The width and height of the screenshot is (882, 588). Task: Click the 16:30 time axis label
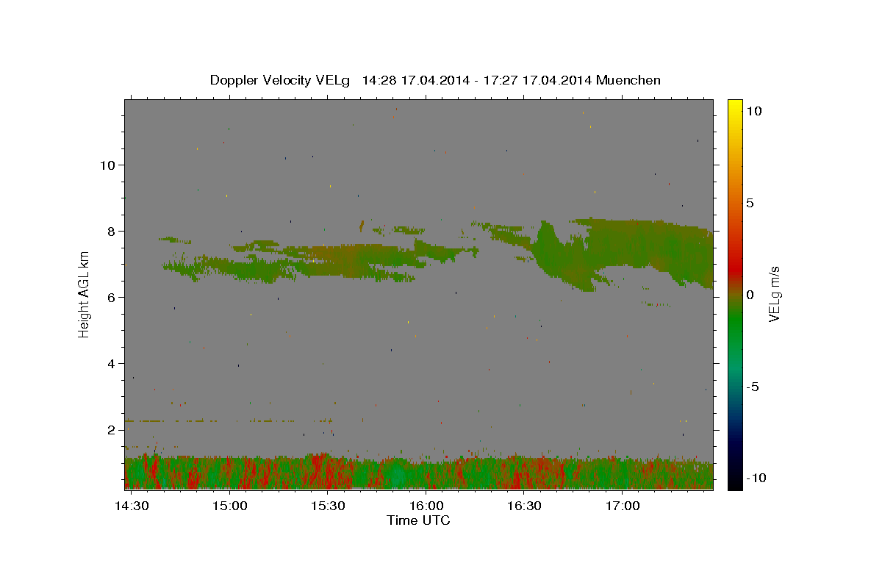click(524, 506)
